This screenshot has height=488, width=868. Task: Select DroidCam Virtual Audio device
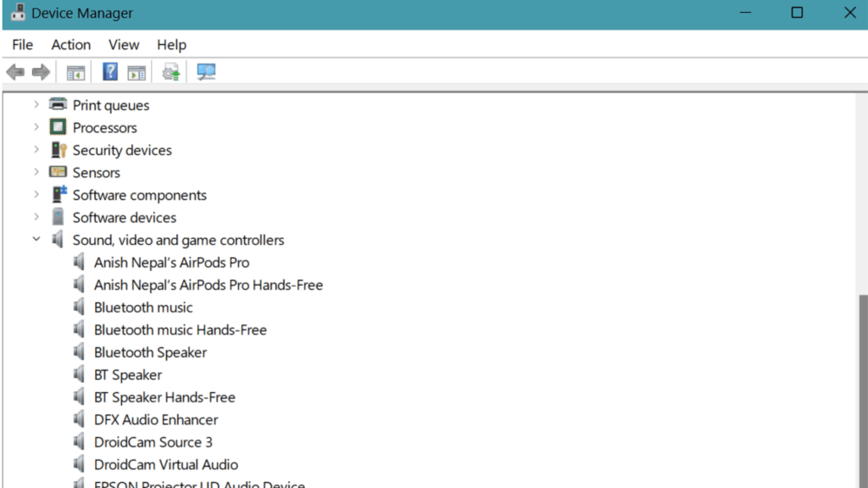click(x=166, y=465)
